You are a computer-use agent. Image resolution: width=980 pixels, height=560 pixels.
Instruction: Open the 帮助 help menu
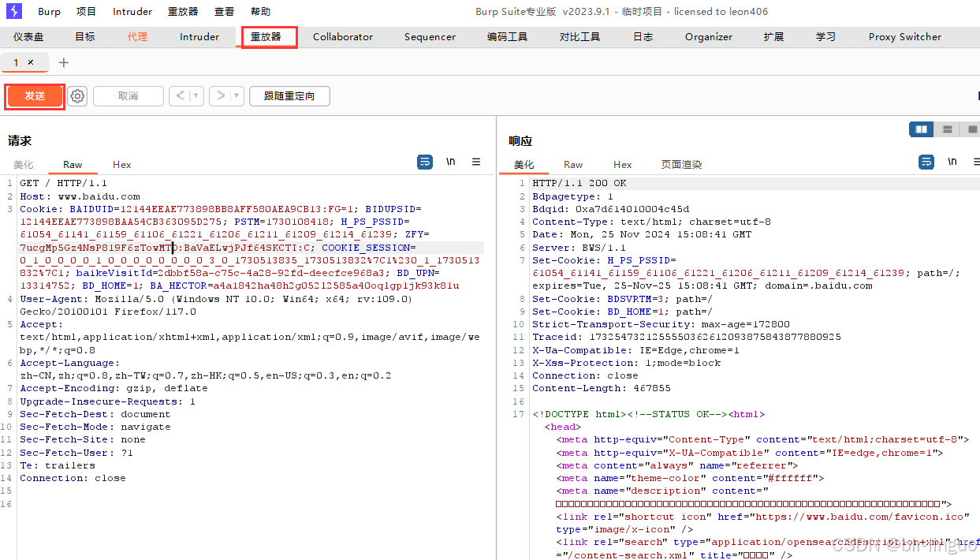point(260,11)
